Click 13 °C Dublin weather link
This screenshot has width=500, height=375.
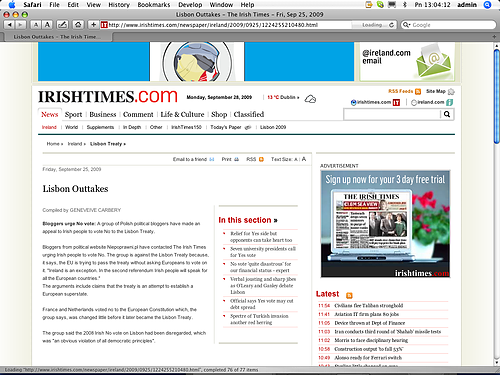pos(283,97)
